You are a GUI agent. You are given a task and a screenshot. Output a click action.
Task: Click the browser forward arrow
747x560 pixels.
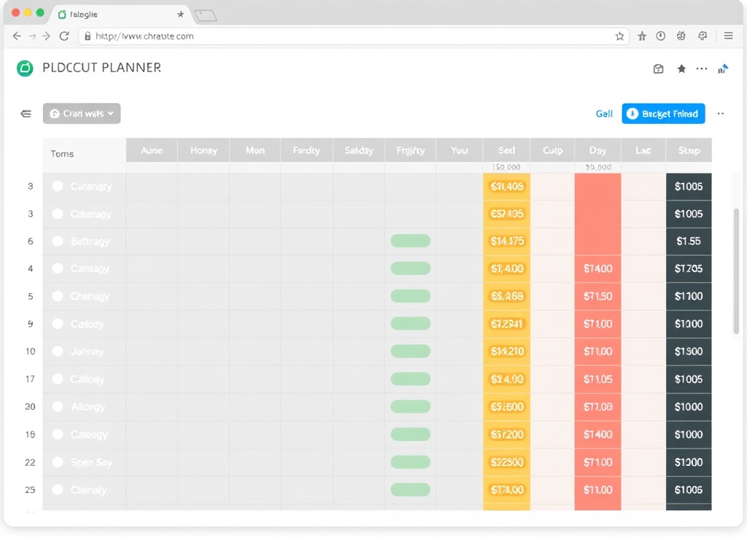coord(46,36)
